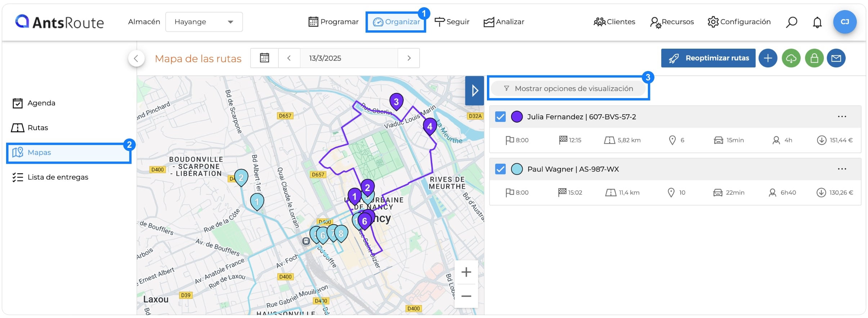
Task: Click Julia's work duration 4h
Action: coord(782,140)
